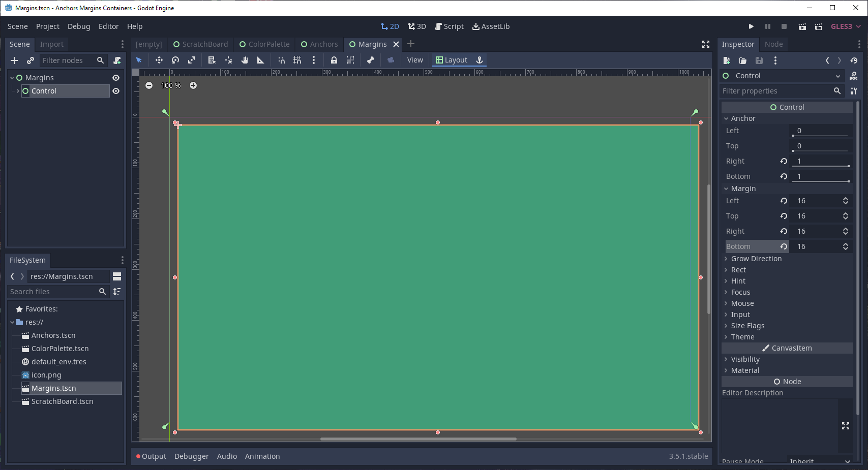
Task: Expand the Grow Direction section
Action: [756, 259]
